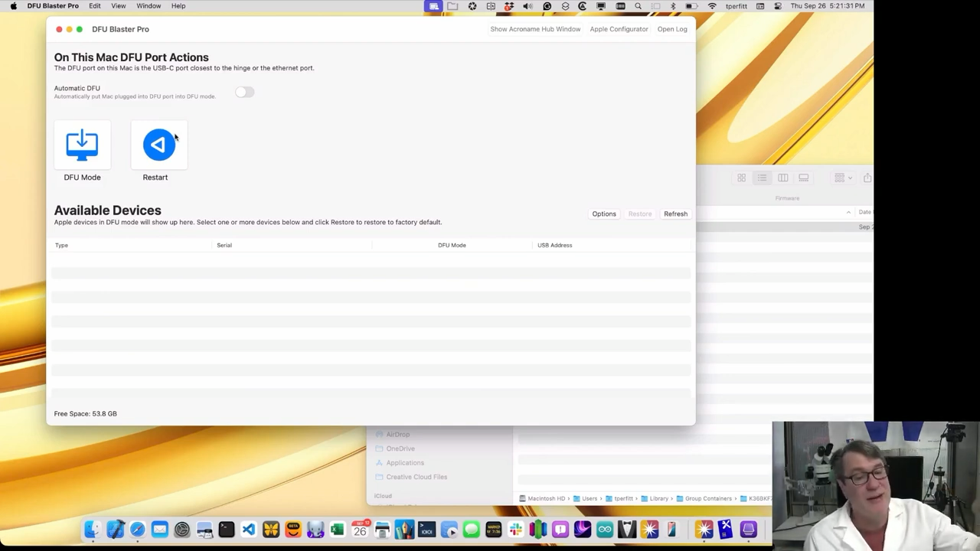Click tperfitt user name in menu bar
Viewport: 980px width, 551px height.
[x=737, y=6]
